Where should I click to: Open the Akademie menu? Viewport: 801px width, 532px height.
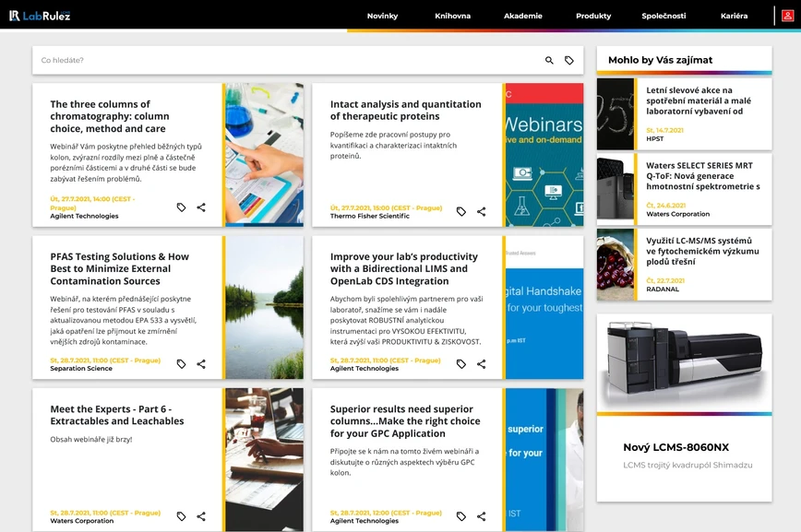coord(523,16)
